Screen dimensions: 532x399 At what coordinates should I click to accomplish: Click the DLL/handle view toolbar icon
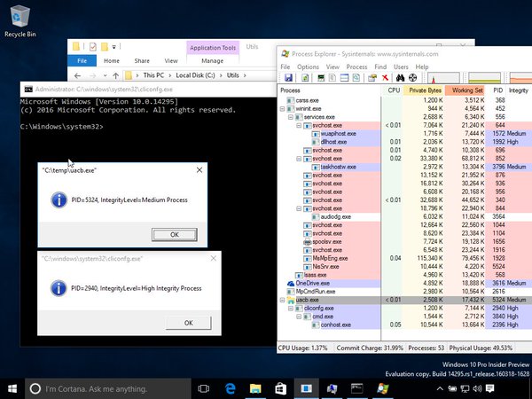point(356,78)
